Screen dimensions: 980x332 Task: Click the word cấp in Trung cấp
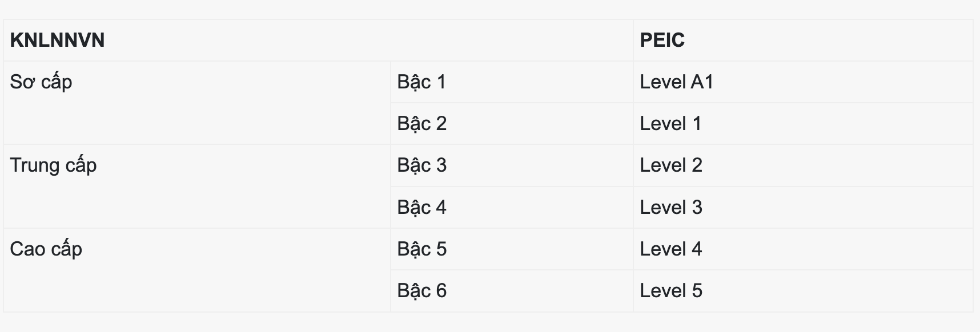(x=81, y=165)
